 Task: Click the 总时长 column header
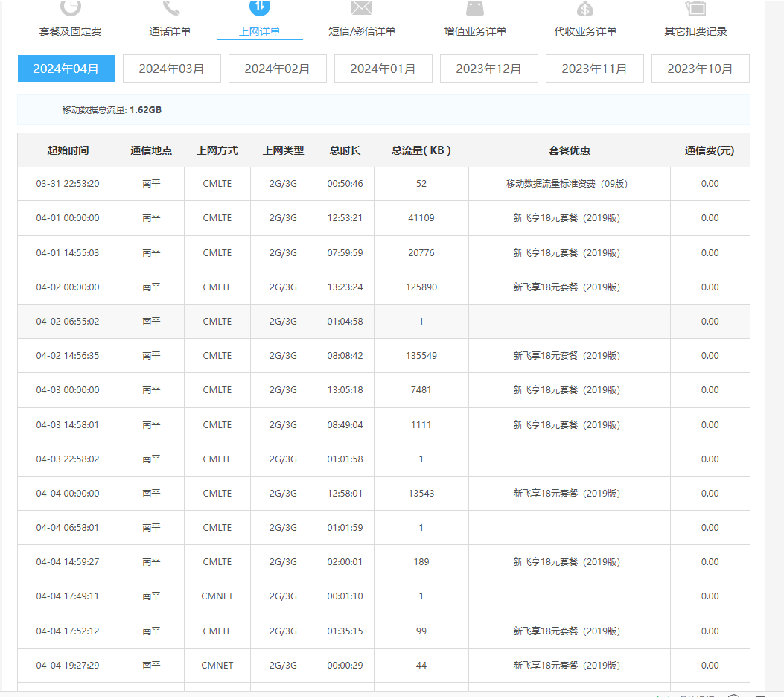click(345, 150)
